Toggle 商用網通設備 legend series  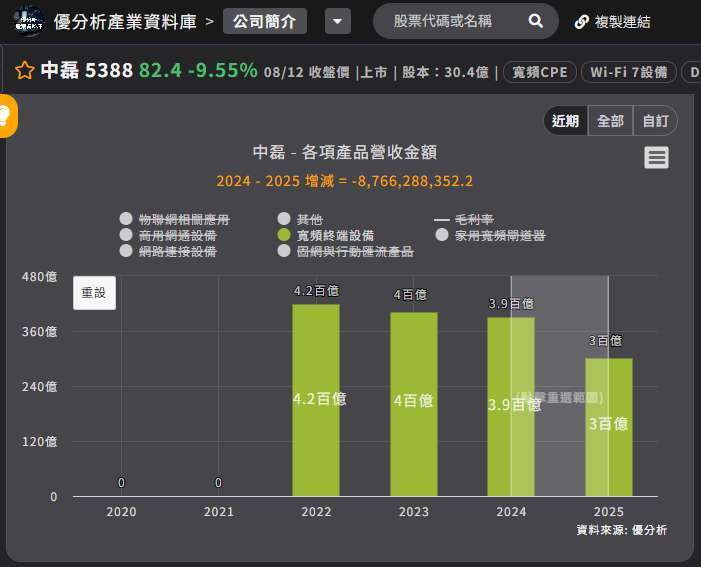[x=168, y=235]
